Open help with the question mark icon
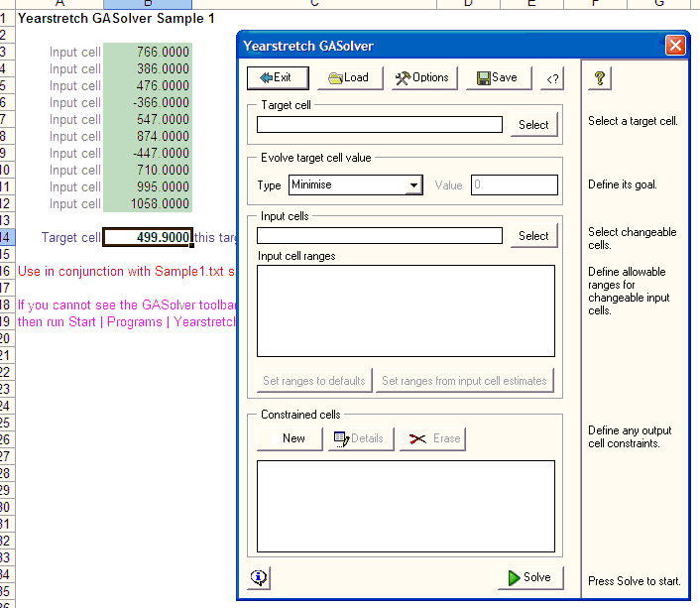 click(600, 78)
